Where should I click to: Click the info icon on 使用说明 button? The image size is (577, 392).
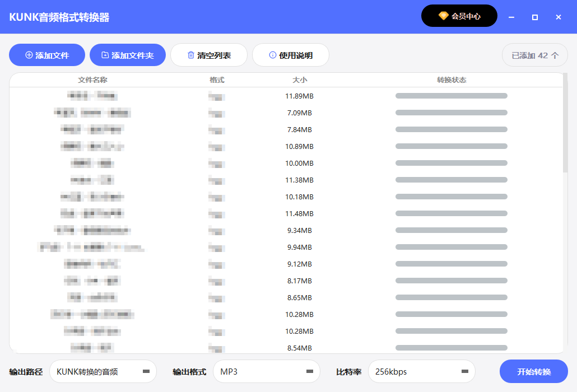point(272,55)
